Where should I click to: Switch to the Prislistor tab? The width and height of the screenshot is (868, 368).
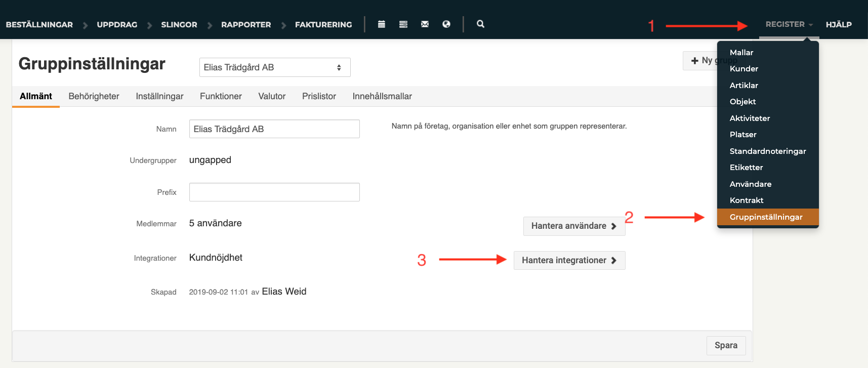click(319, 96)
